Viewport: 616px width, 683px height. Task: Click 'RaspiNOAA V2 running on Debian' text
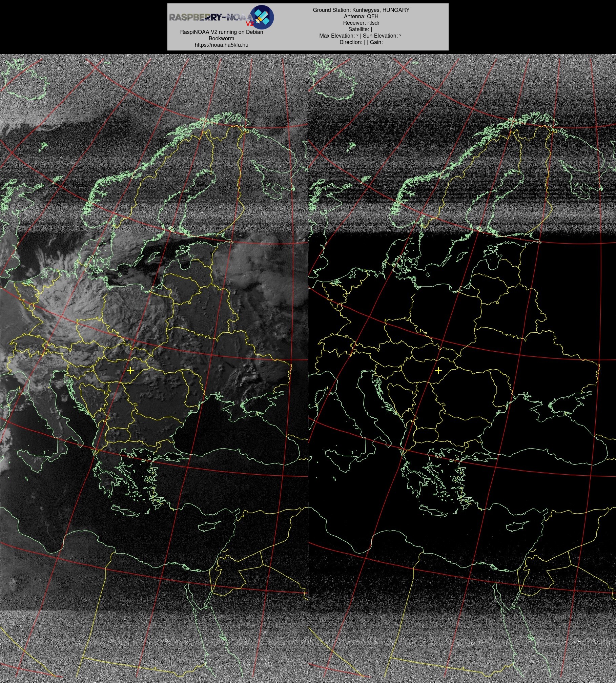tap(221, 32)
